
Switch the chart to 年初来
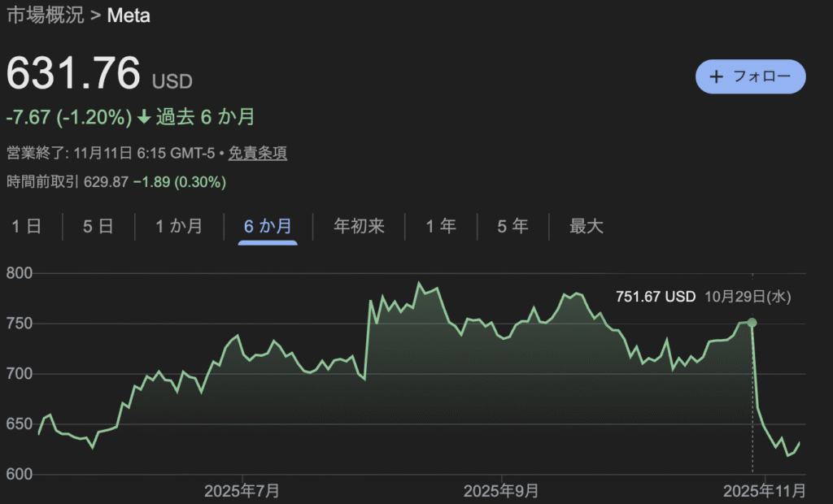coord(359,226)
